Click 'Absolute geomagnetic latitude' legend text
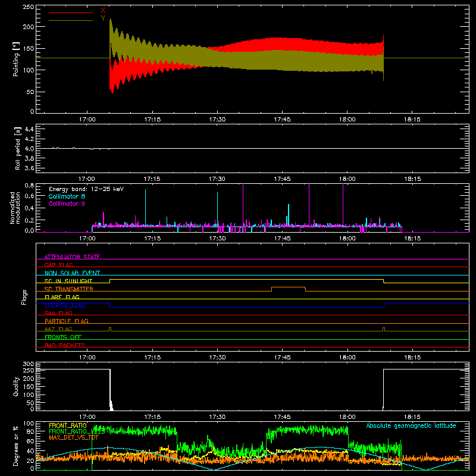The image size is (476, 476). pyautogui.click(x=411, y=425)
